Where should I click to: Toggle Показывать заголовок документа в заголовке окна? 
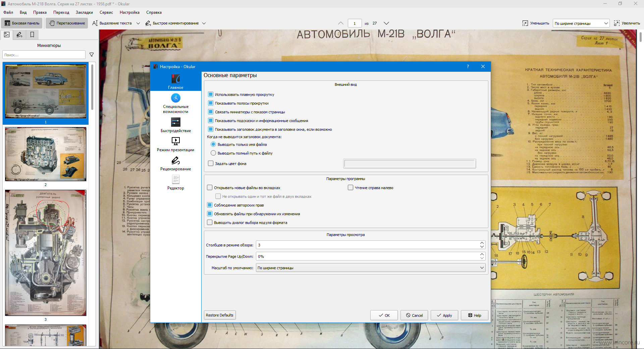pos(211,129)
